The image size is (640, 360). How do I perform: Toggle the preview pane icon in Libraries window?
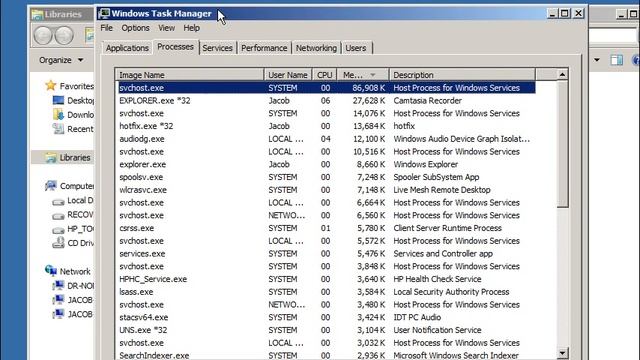pos(617,60)
